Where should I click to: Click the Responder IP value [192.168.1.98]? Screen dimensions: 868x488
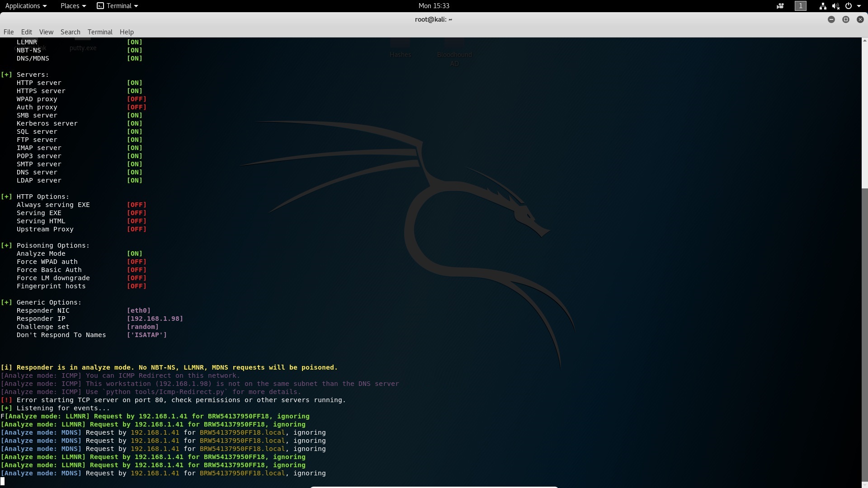[155, 319]
